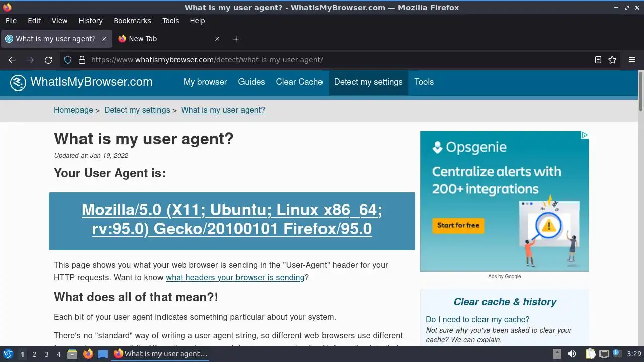Image resolution: width=644 pixels, height=362 pixels.
Task: Open the File menu
Action: pos(11,21)
